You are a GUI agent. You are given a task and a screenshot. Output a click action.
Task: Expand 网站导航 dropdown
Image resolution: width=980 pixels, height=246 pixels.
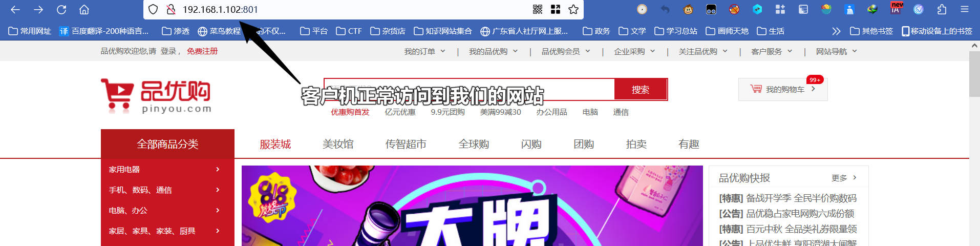point(836,51)
